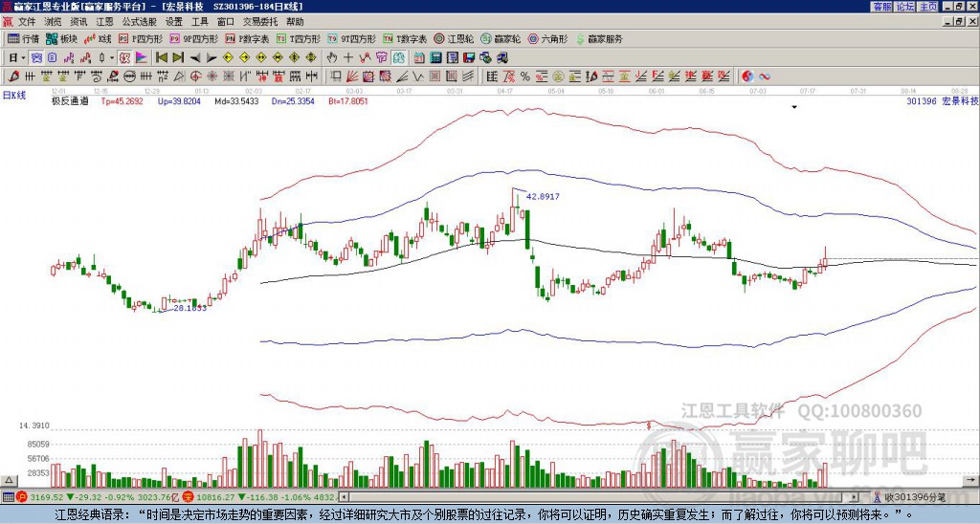
Task: Click the infinity wave icon
Action: point(765,76)
